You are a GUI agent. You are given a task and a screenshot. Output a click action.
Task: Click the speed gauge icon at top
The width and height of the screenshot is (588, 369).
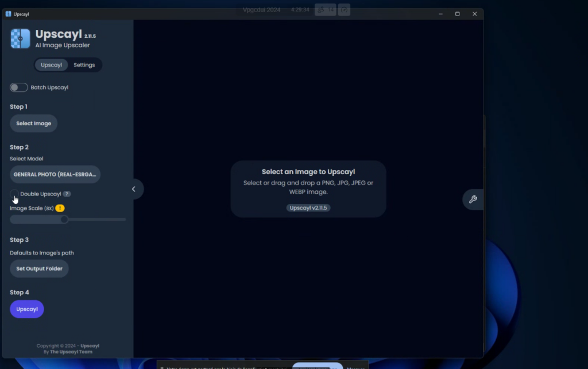pos(344,10)
